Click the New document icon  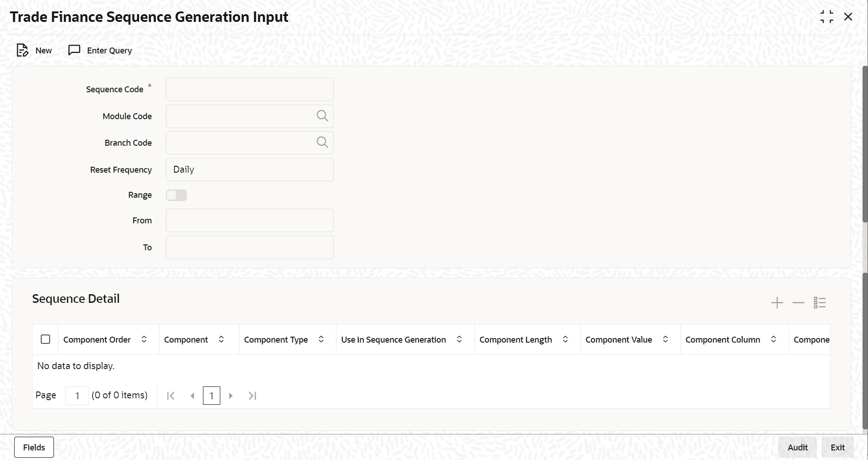click(22, 50)
